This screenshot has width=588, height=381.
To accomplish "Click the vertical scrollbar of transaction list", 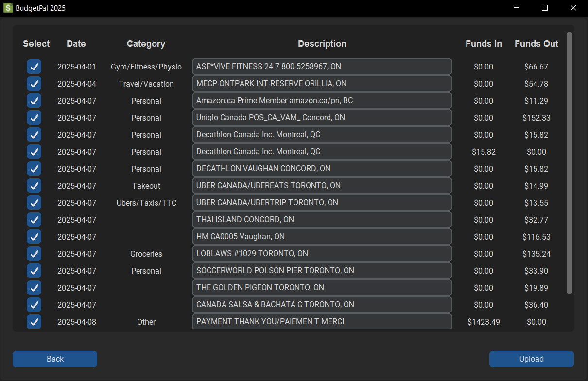I will [x=570, y=163].
